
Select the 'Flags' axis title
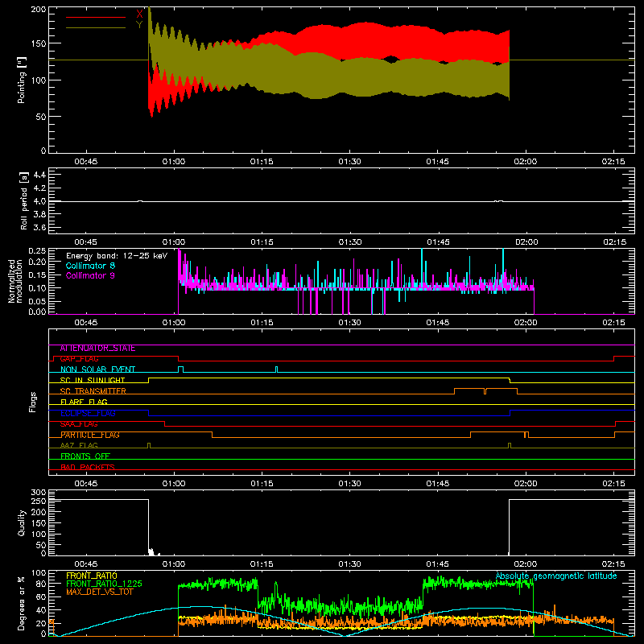click(32, 402)
